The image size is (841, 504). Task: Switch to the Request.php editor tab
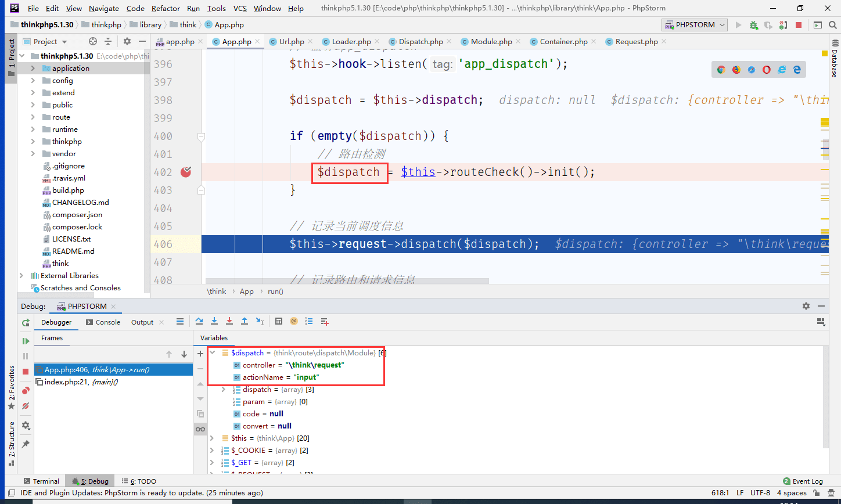637,41
